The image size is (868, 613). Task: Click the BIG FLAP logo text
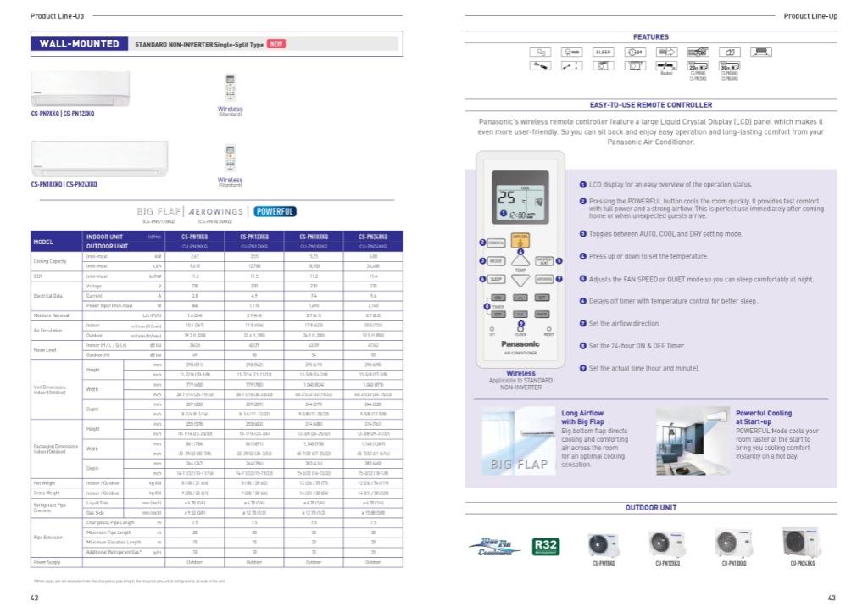156,211
